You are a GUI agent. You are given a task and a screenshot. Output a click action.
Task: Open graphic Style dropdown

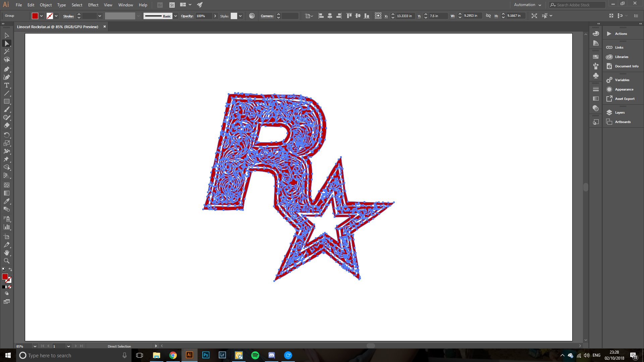click(x=240, y=16)
